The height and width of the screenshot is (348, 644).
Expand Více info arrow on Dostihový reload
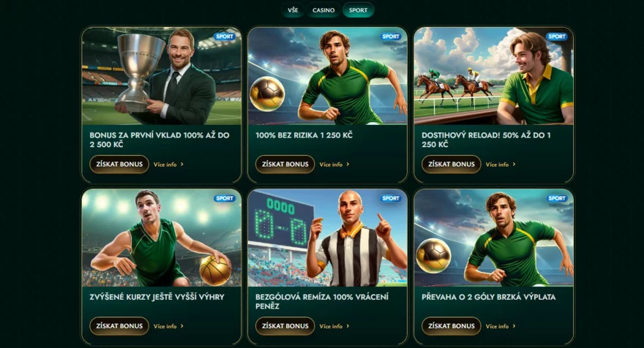coord(514,164)
